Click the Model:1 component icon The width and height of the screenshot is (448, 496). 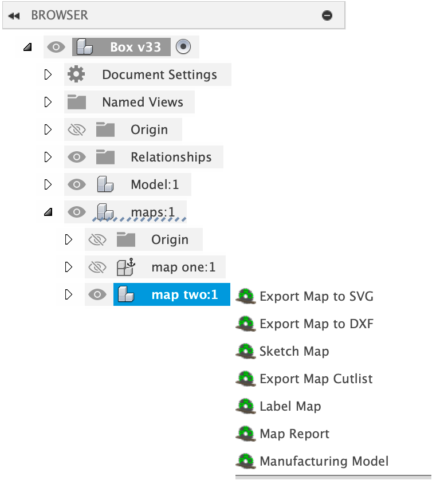[105, 185]
